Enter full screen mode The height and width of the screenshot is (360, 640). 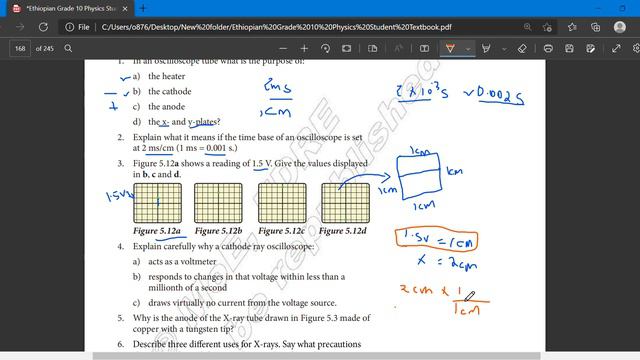(x=616, y=49)
